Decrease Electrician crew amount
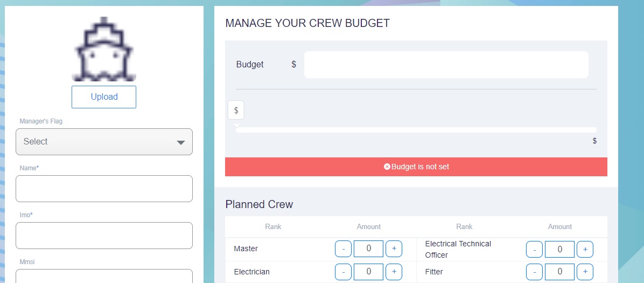 tap(344, 272)
